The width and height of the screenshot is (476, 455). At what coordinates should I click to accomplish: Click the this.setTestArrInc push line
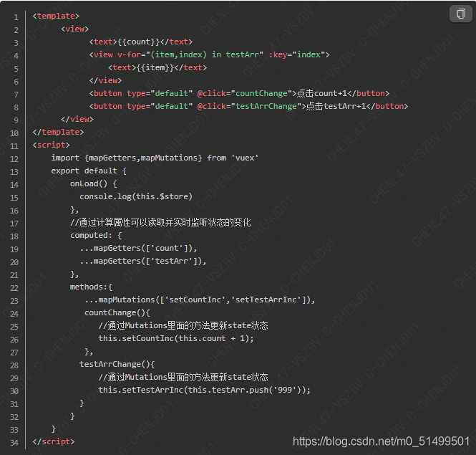(205, 391)
